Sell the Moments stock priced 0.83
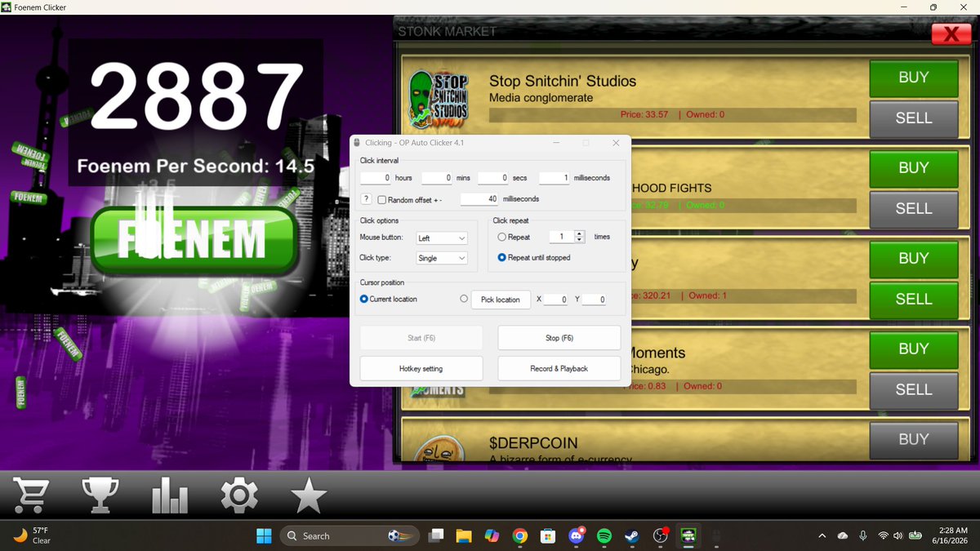The image size is (980, 551). 913,390
